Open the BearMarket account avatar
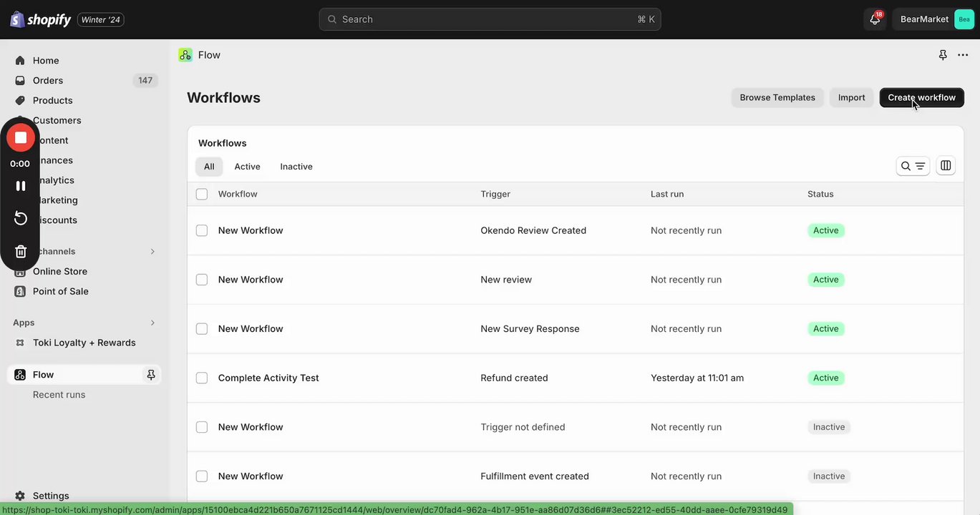This screenshot has width=980, height=515. click(x=964, y=19)
